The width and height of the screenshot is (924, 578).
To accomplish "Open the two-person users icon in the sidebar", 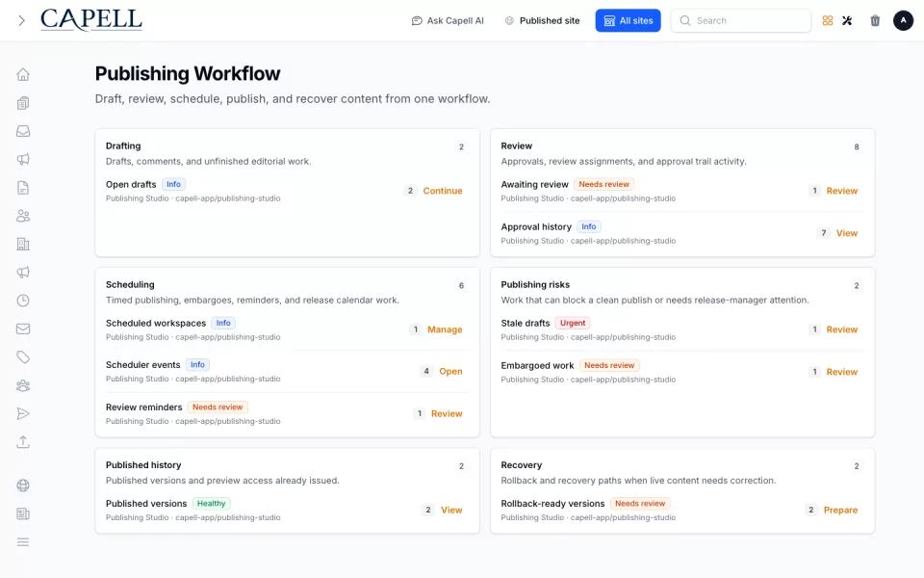I will point(23,216).
